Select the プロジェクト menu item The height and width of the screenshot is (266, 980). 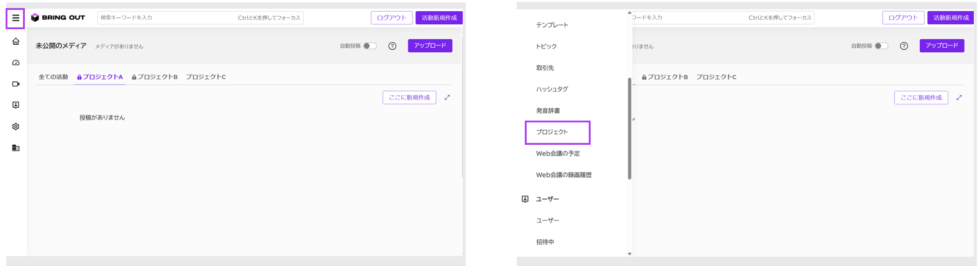(552, 132)
